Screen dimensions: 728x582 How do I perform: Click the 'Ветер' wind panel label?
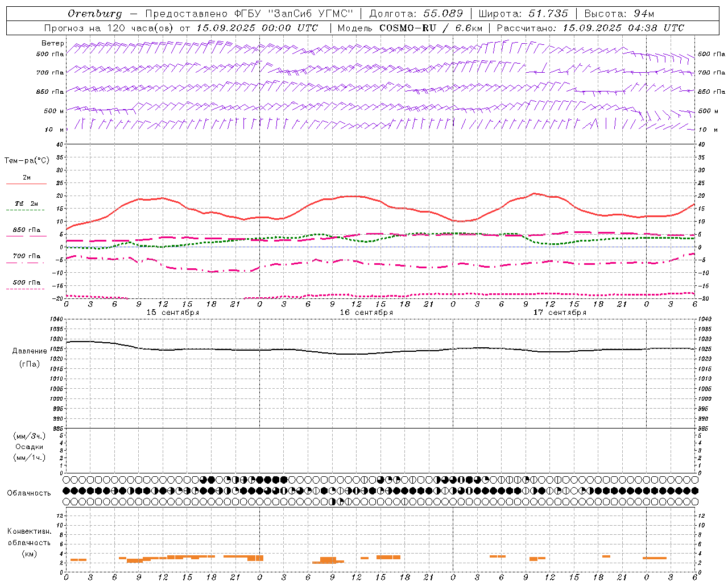point(53,43)
